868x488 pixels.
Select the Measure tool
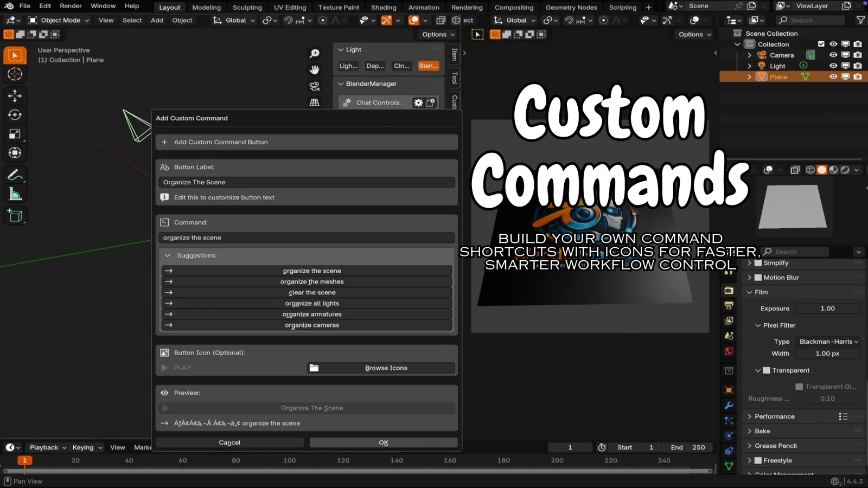click(x=15, y=195)
